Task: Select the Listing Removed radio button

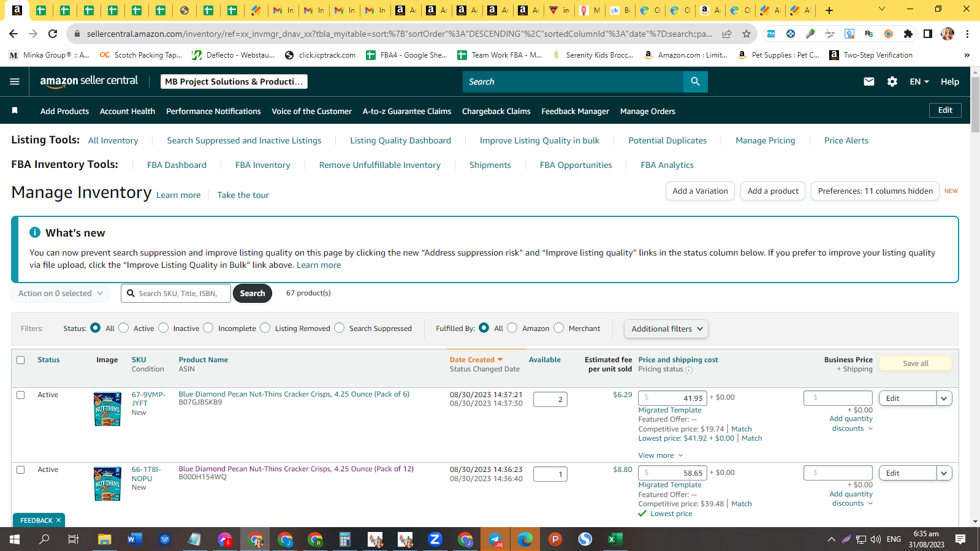Action: click(x=265, y=328)
